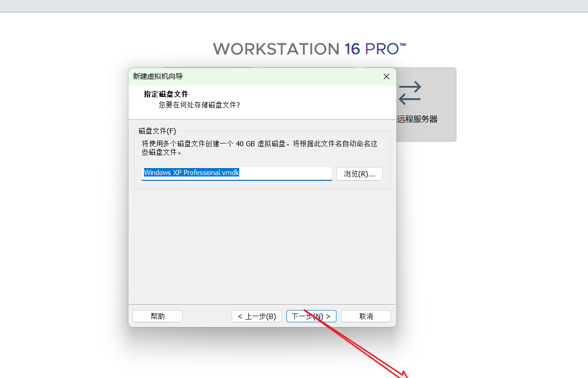Close the New Virtual Machine Wizard dialog
This screenshot has height=378, width=588.
pos(386,76)
